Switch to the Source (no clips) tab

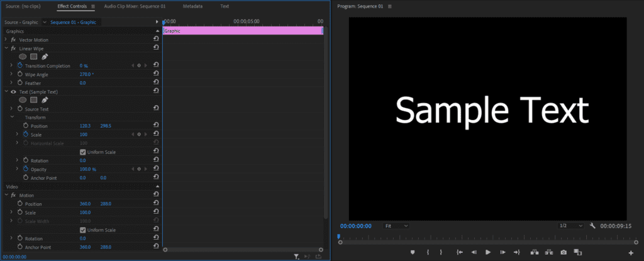tap(23, 6)
